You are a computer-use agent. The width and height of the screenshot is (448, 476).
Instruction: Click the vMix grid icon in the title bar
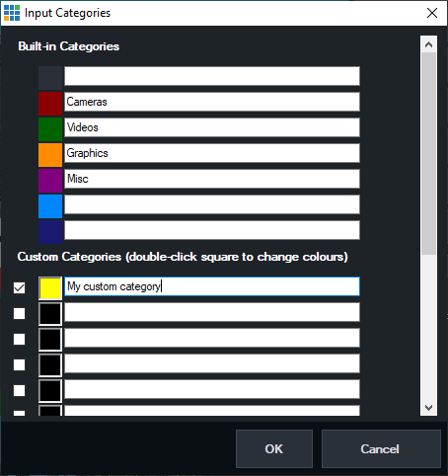[x=12, y=13]
